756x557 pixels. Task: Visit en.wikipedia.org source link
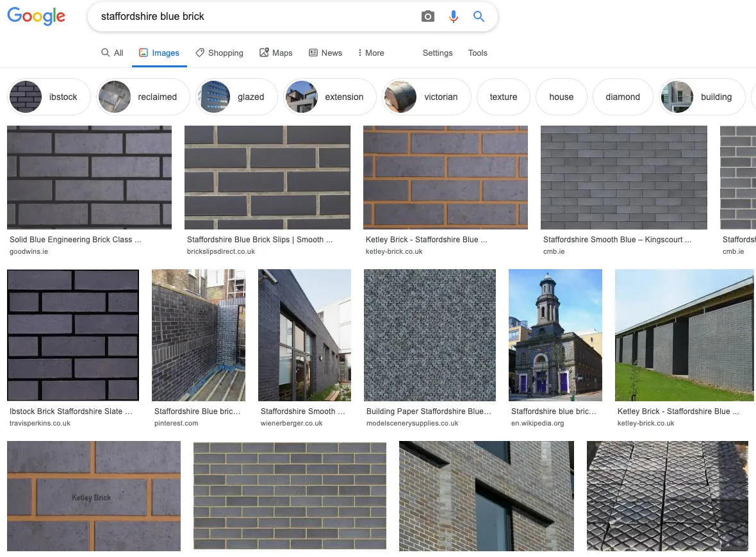coord(538,424)
